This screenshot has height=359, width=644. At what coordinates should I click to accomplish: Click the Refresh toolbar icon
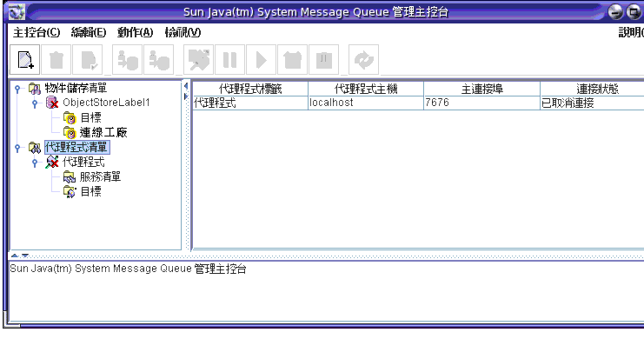[x=363, y=60]
